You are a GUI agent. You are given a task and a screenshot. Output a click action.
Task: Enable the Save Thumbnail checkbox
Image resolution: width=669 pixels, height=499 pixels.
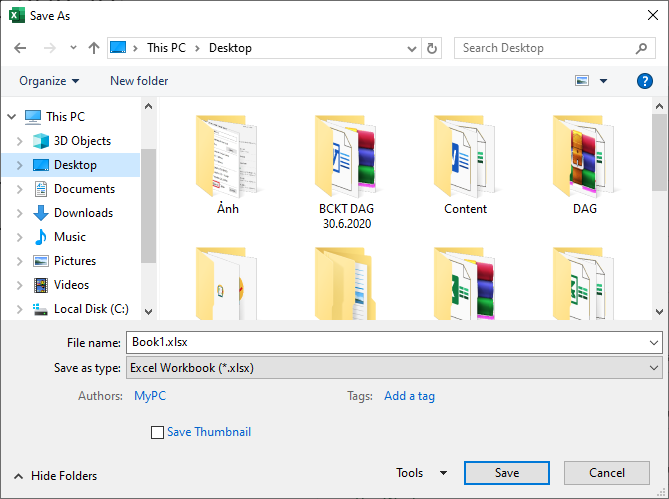click(157, 432)
